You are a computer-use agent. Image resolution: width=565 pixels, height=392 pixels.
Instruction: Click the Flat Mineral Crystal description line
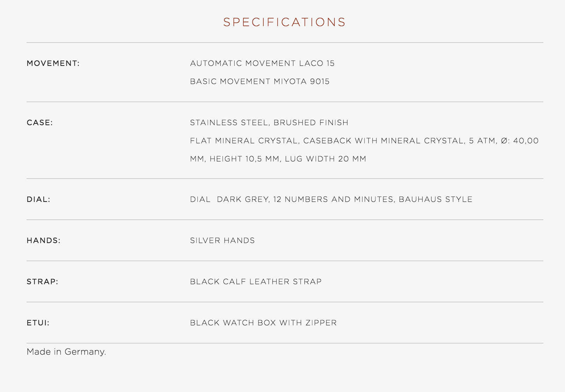(x=364, y=141)
